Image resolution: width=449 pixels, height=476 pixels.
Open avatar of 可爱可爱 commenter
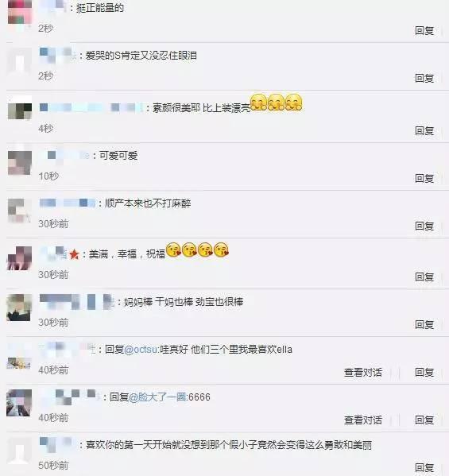tap(20, 163)
